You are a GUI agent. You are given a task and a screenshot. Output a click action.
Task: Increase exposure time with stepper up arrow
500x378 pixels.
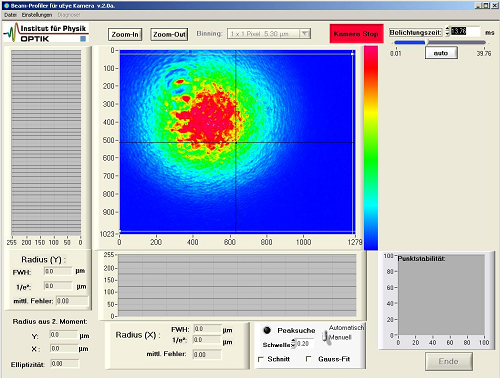tap(447, 29)
